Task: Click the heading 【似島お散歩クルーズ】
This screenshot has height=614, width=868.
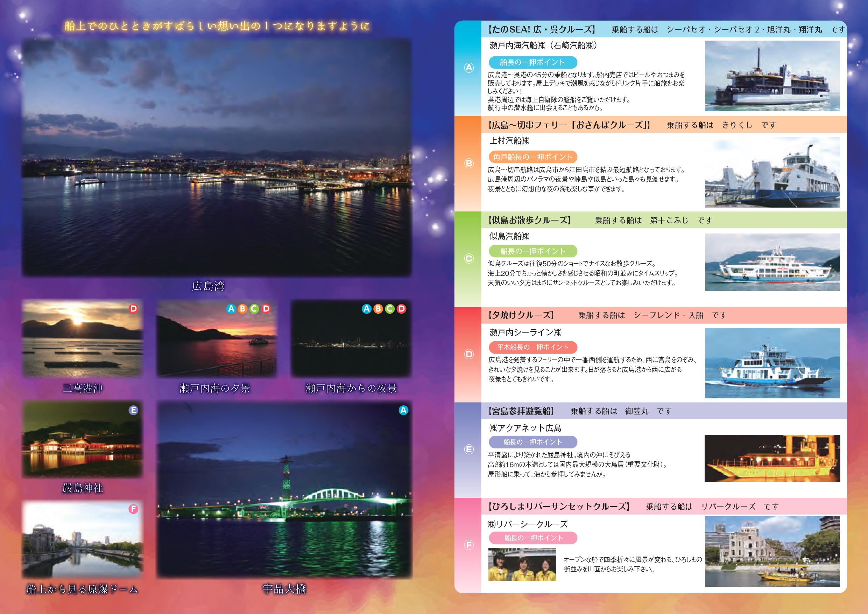Action: [x=529, y=220]
